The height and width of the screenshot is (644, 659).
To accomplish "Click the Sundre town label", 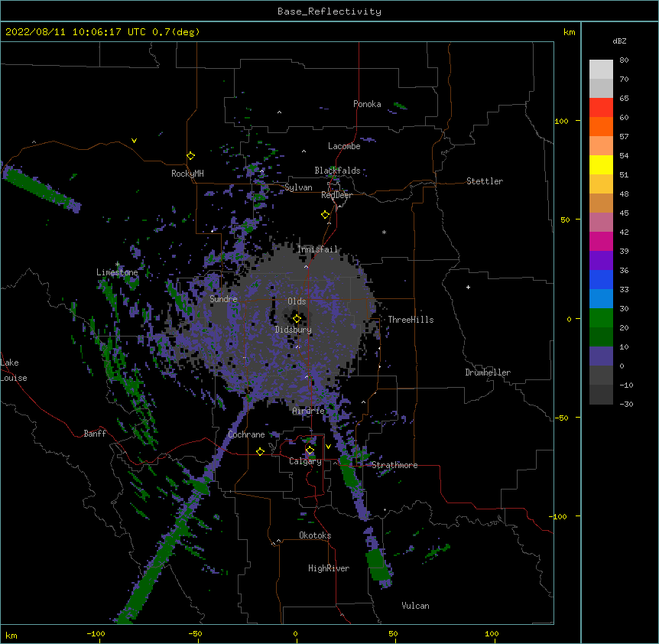I will (223, 299).
